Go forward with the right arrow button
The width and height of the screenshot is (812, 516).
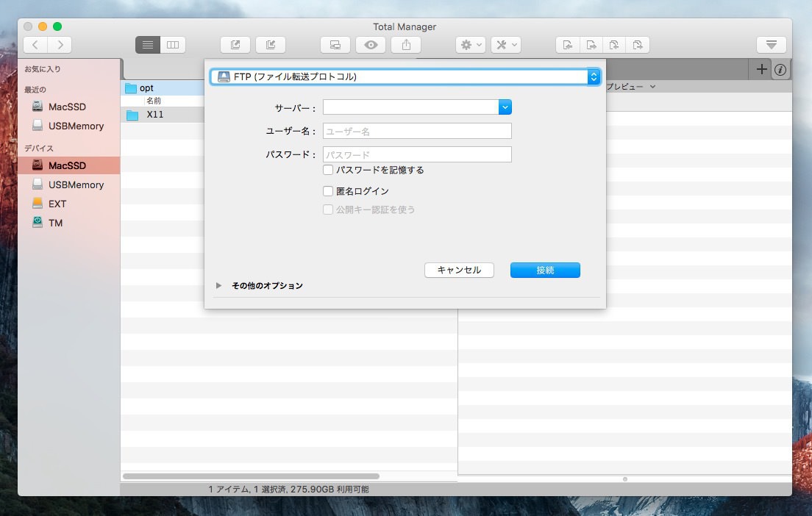click(60, 45)
